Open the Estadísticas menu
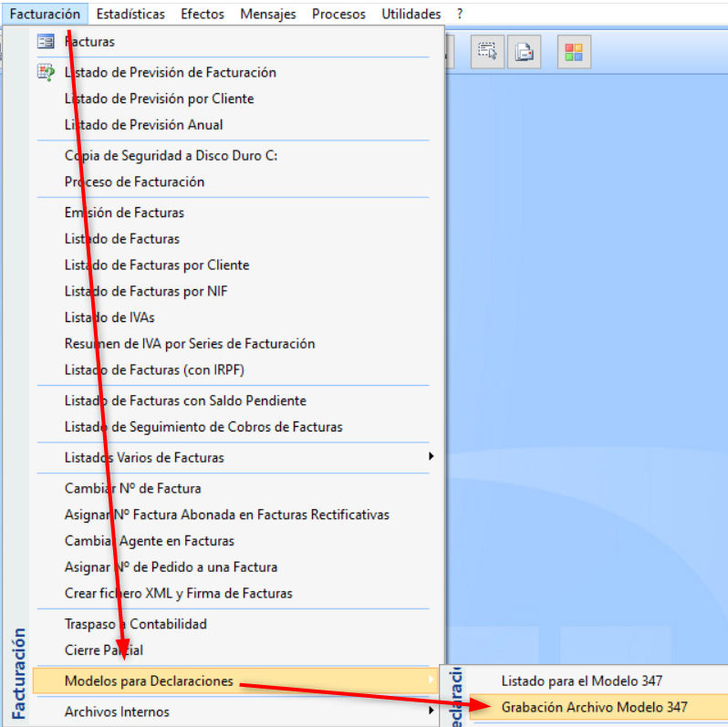Viewport: 728px width, 727px height. click(130, 14)
